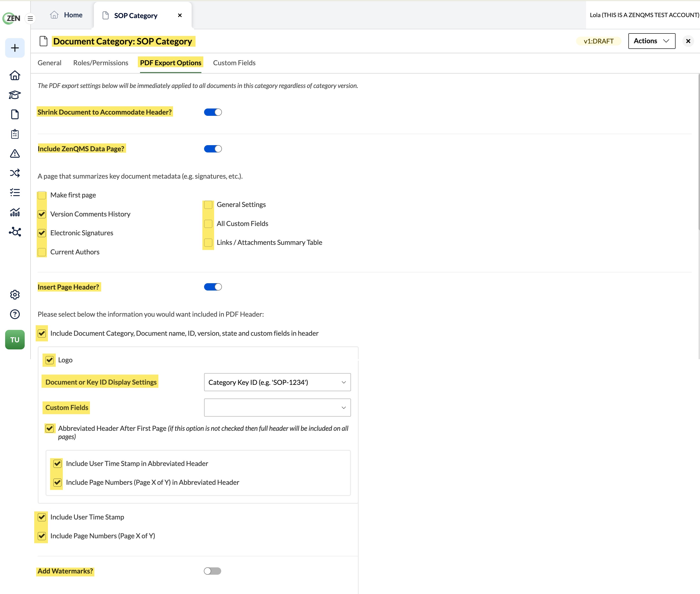Open the Custom Fields header dropdown
Viewport: 700px width, 594px height.
tap(277, 408)
